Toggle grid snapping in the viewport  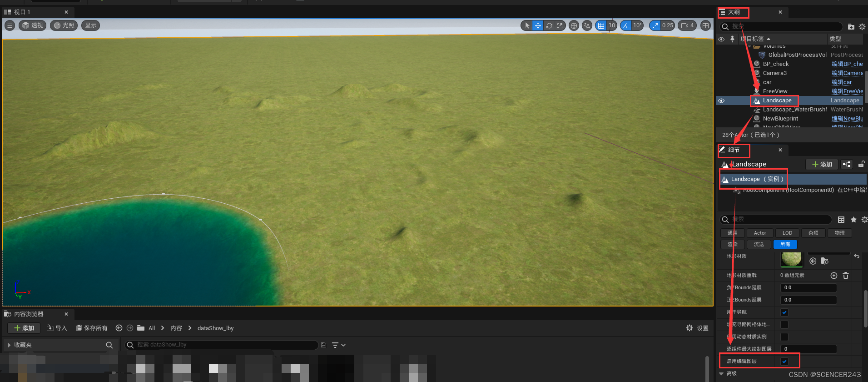point(601,25)
